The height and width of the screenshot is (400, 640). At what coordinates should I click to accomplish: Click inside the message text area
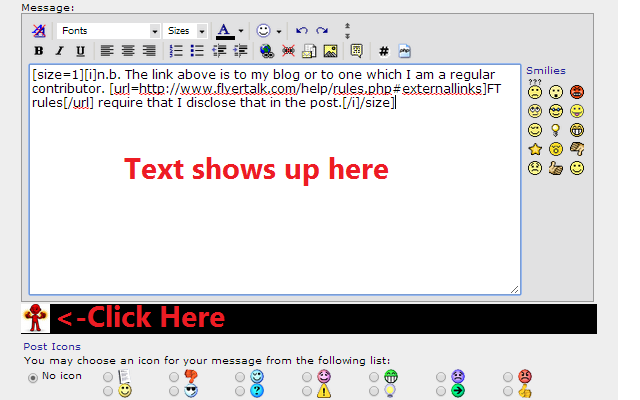[x=275, y=179]
